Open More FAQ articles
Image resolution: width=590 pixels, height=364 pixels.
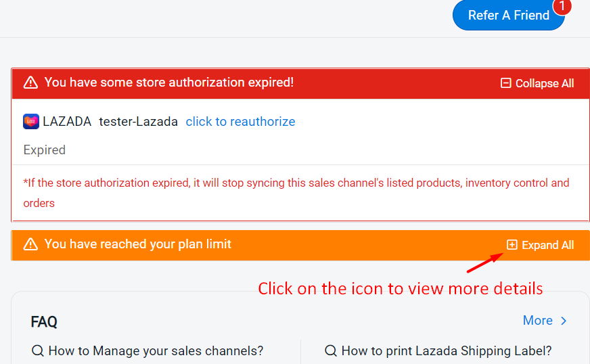(538, 320)
